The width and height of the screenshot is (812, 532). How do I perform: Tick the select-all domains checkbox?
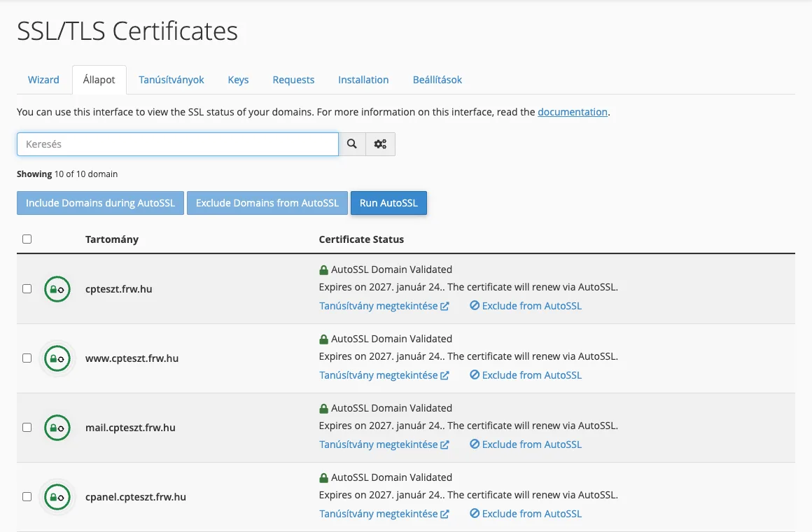(27, 239)
